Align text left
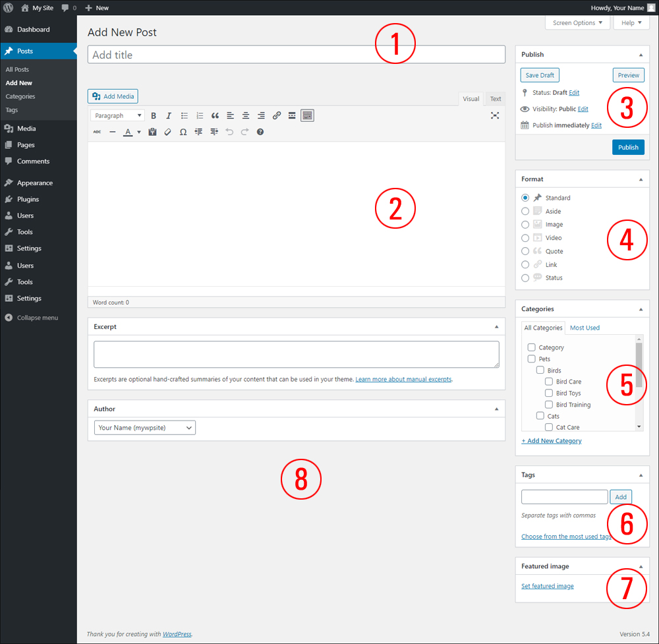This screenshot has height=644, width=659. click(x=230, y=115)
